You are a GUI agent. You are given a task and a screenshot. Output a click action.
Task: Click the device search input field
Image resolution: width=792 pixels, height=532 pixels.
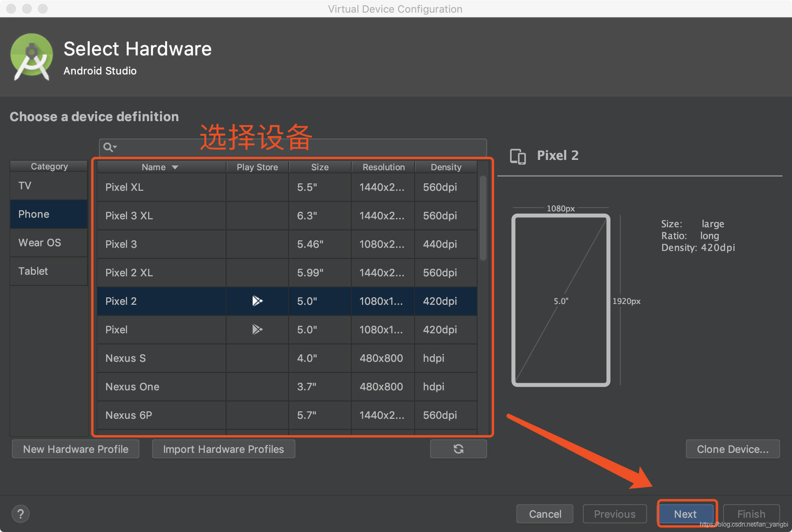[293, 147]
